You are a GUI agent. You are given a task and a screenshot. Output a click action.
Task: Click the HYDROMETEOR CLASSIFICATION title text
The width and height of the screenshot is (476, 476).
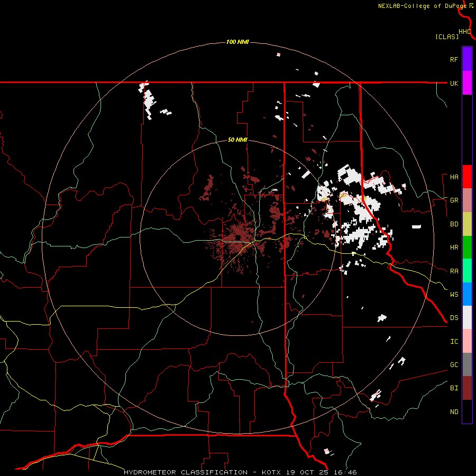186,472
